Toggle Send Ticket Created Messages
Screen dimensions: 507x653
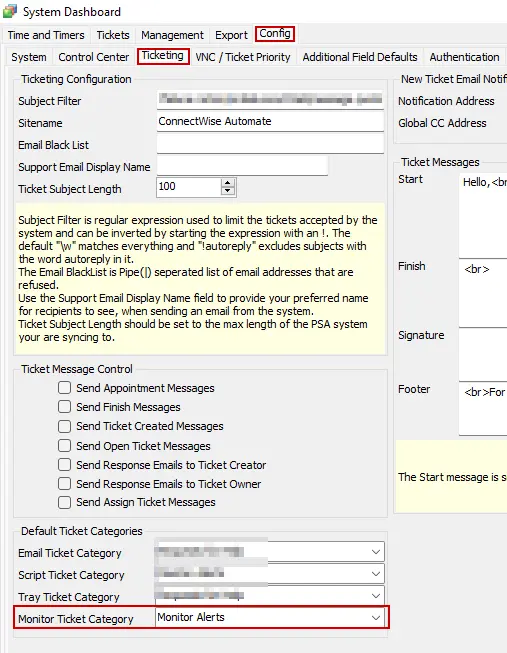click(65, 426)
